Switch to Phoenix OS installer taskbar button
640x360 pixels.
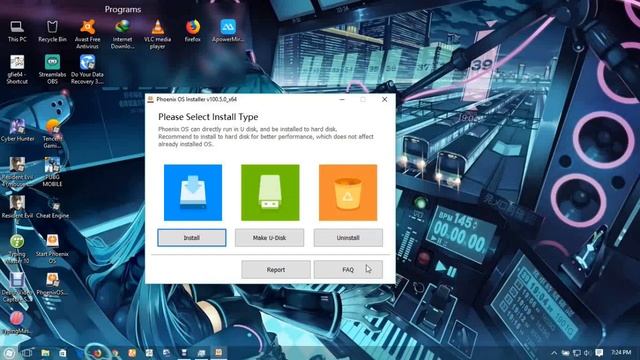[x=218, y=352]
